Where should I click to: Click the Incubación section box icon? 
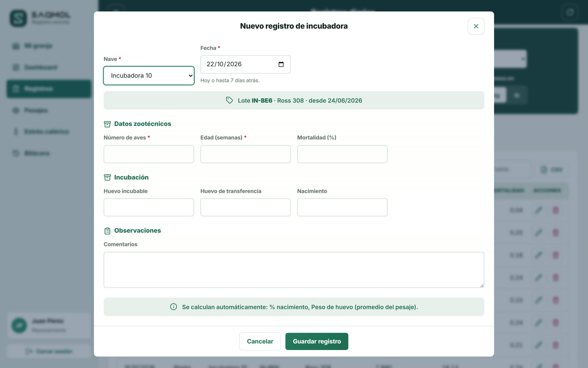pos(107,177)
